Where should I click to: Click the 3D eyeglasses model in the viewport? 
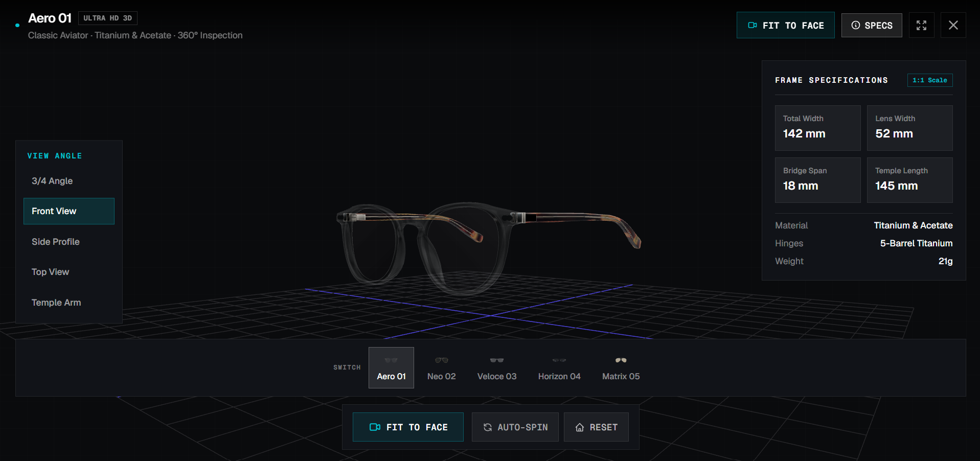click(x=488, y=248)
